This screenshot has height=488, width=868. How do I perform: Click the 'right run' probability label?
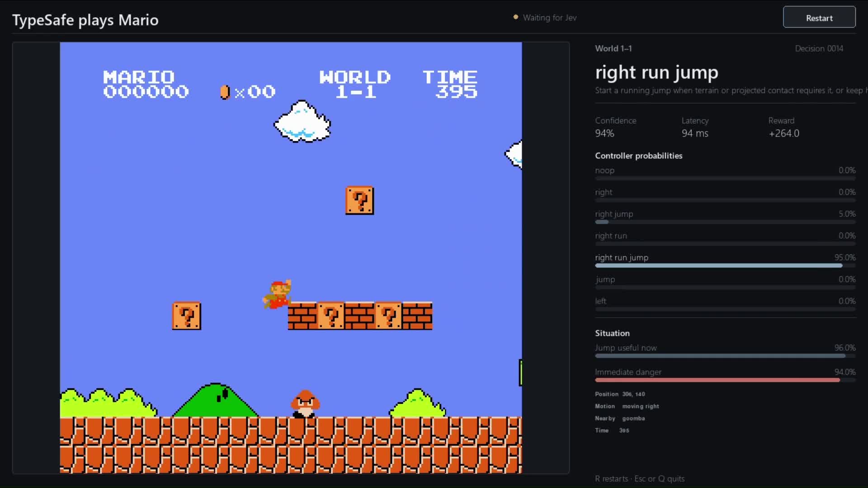[x=611, y=235]
